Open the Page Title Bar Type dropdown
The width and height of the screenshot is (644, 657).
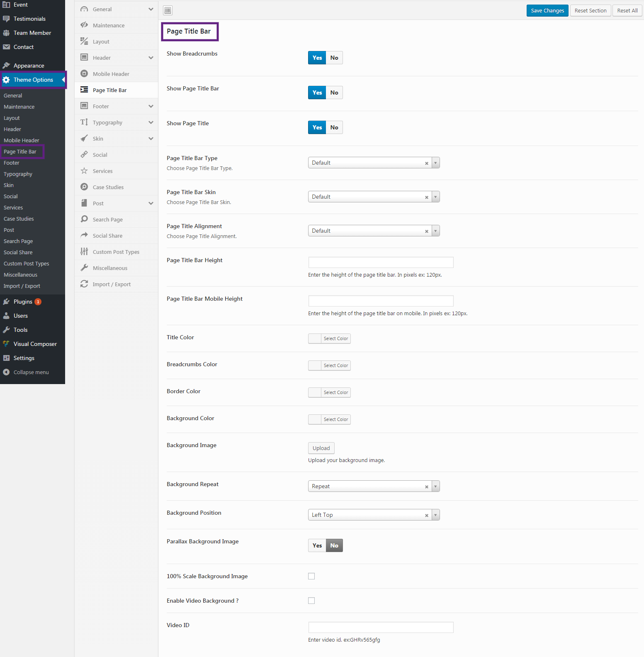[373, 163]
